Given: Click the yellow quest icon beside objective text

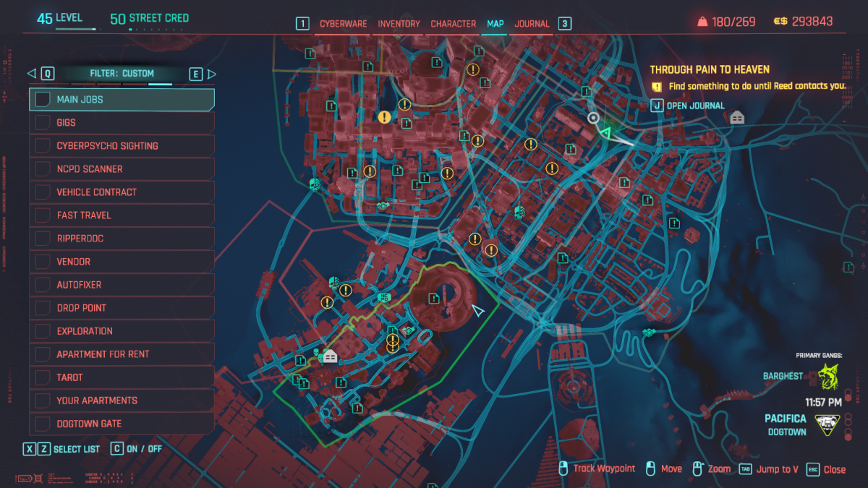Looking at the screenshot, I should point(657,86).
